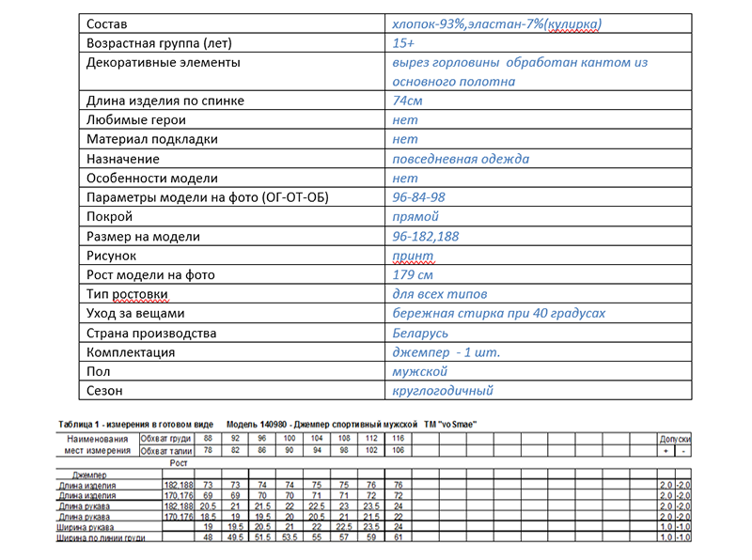Select the "Рост" header in measurements table
Viewport: 752px width, 560px height.
[x=179, y=463]
